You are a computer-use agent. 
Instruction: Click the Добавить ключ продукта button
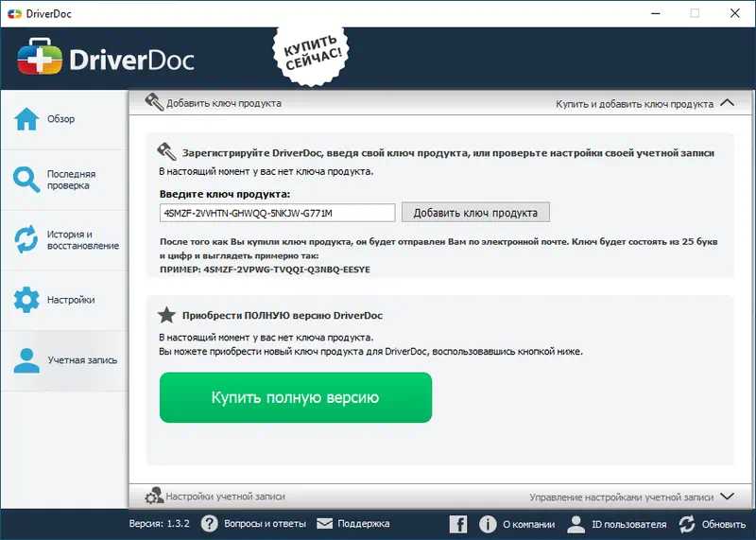pos(475,213)
